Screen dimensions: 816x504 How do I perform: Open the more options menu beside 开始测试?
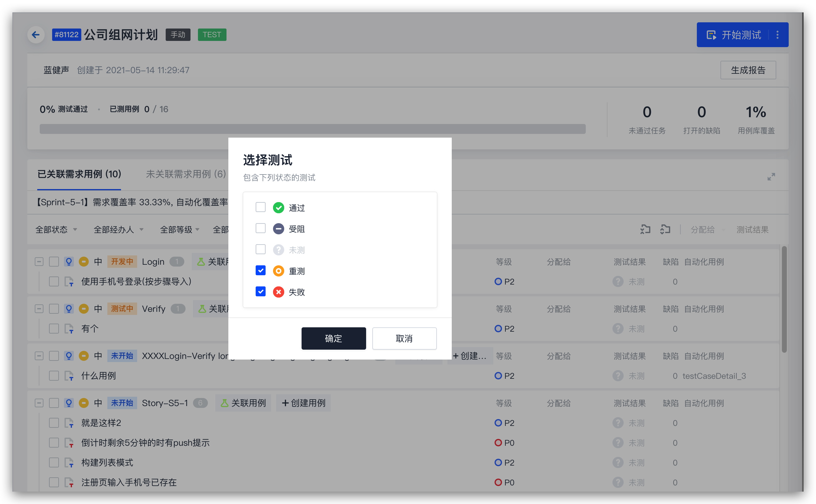777,35
